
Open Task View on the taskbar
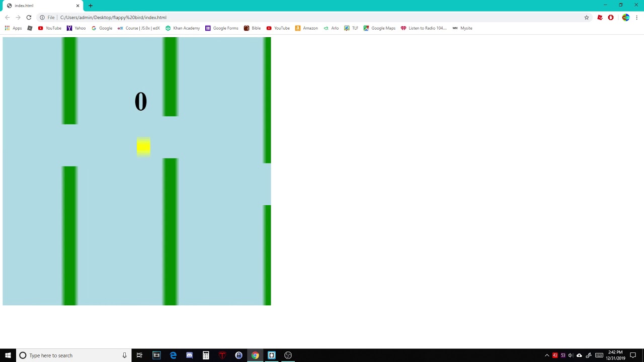(x=139, y=355)
